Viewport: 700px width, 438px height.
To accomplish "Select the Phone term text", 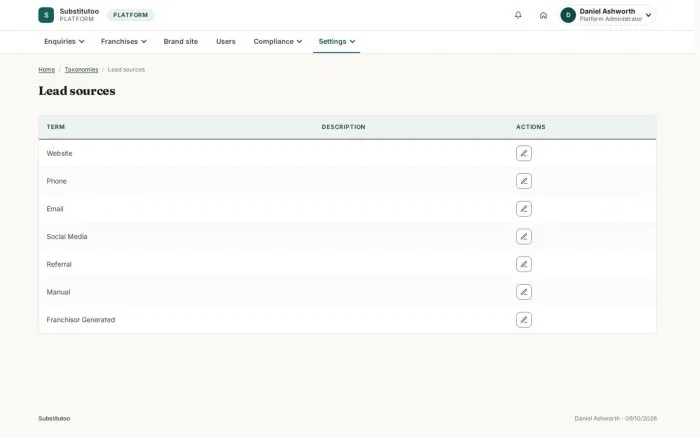I will click(56, 181).
